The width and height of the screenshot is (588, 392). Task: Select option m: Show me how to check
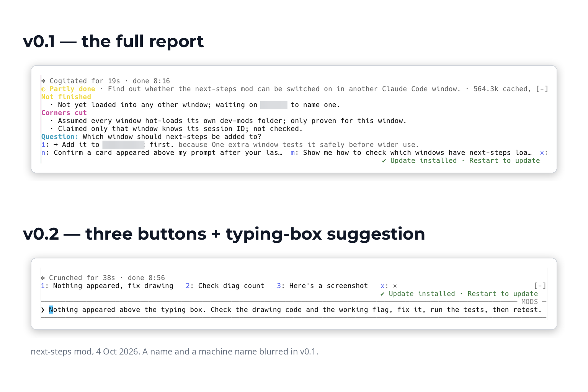coord(411,153)
